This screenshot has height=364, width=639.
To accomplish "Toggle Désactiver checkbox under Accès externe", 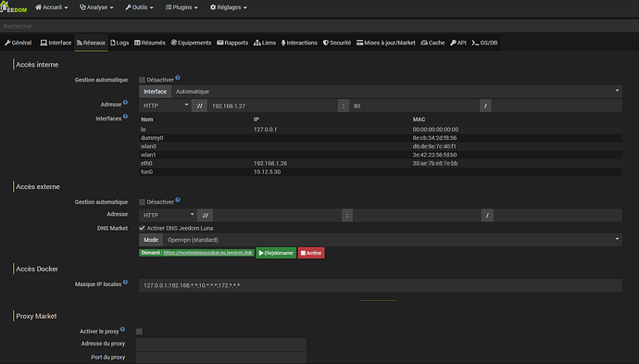I will click(142, 202).
